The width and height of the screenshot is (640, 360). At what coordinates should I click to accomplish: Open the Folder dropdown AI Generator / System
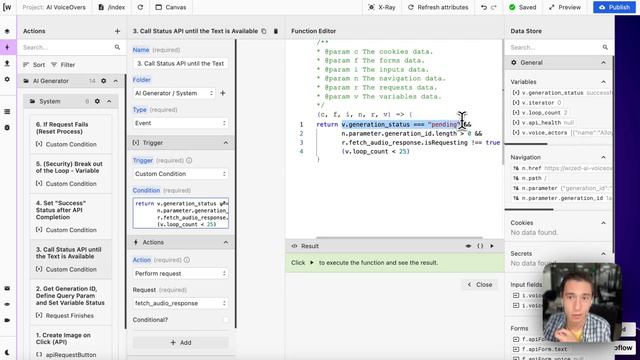pyautogui.click(x=174, y=93)
